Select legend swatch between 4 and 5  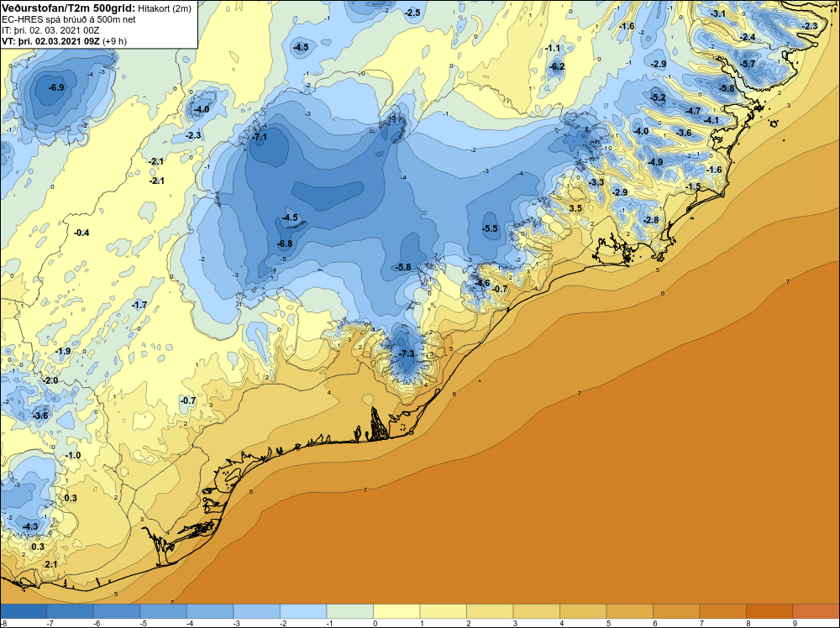coord(583,611)
